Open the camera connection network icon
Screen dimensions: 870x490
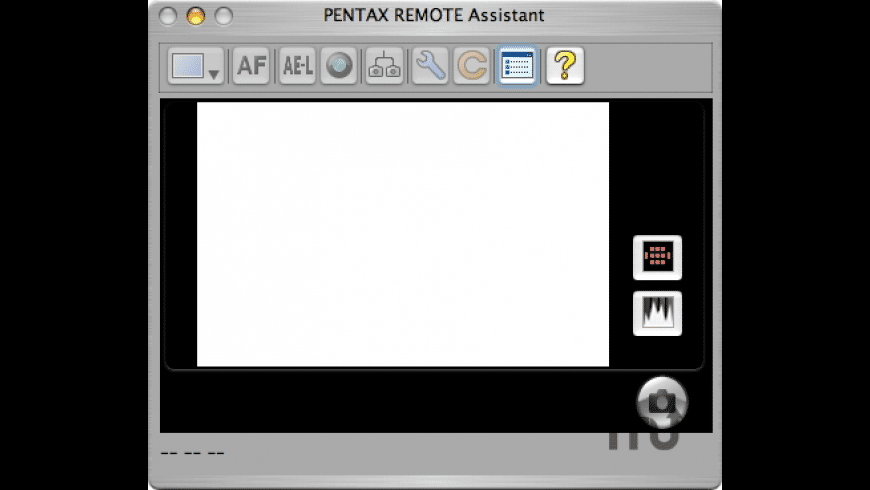click(x=384, y=65)
